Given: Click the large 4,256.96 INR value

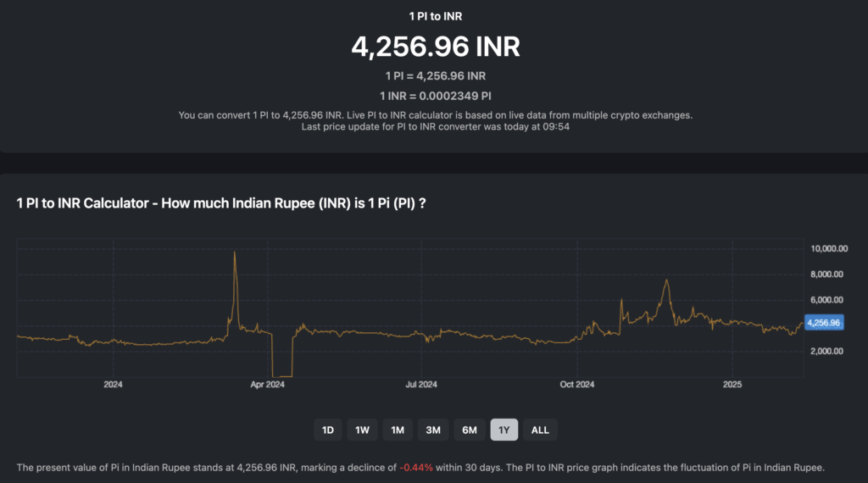Looking at the screenshot, I should [x=436, y=47].
